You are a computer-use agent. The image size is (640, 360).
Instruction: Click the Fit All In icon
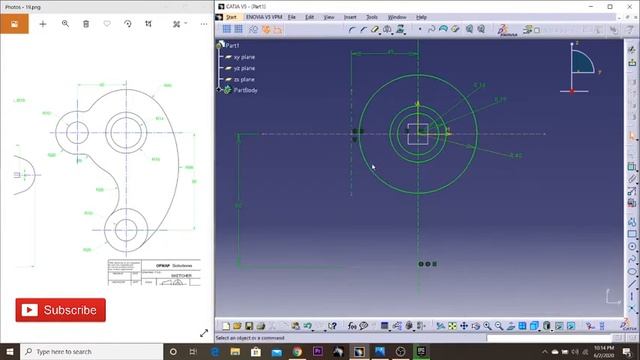(x=452, y=326)
